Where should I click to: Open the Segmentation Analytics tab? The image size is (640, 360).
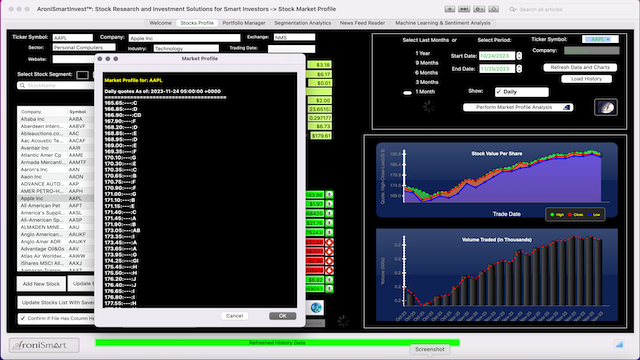tap(302, 23)
